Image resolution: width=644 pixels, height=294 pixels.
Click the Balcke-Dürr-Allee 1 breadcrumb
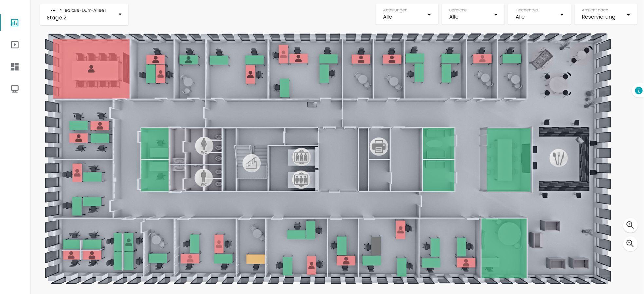85,10
